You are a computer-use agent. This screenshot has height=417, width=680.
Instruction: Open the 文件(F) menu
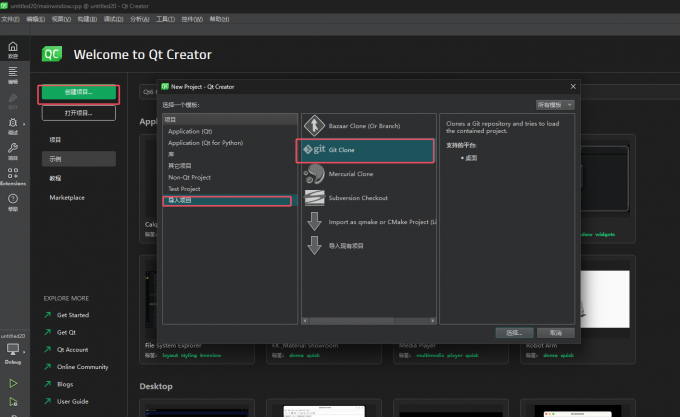pyautogui.click(x=10, y=18)
